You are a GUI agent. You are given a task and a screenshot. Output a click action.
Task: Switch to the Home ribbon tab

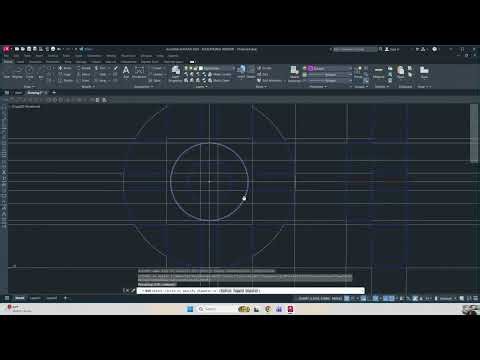8,62
